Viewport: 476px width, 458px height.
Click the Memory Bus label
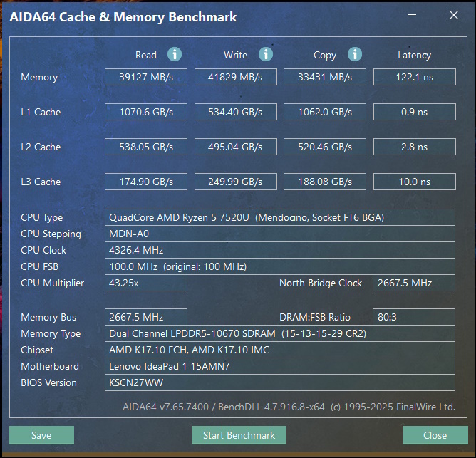48,317
